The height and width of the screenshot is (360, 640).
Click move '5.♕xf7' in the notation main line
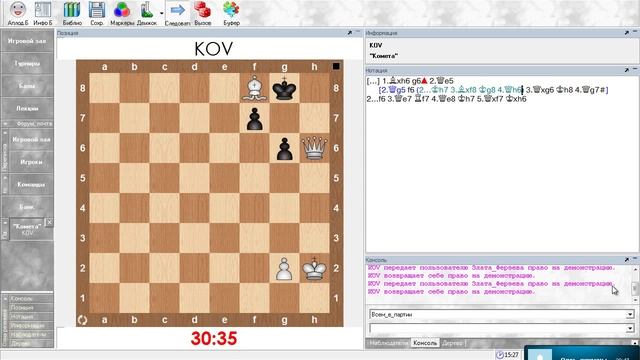pyautogui.click(x=490, y=99)
